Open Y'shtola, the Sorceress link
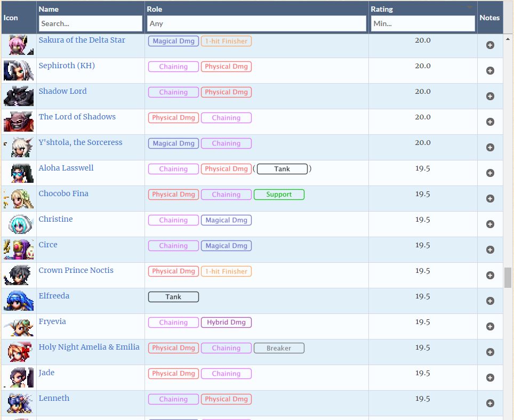The height and width of the screenshot is (420, 514). 81,142
